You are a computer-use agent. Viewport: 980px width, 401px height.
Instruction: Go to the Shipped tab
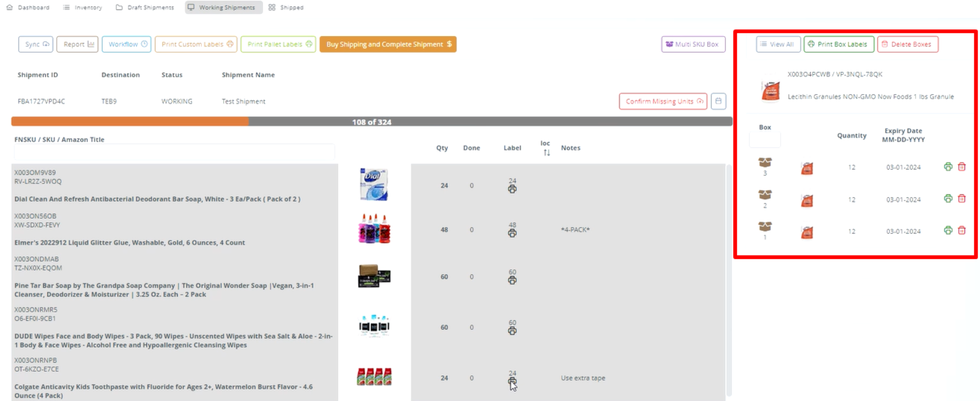[286, 7]
